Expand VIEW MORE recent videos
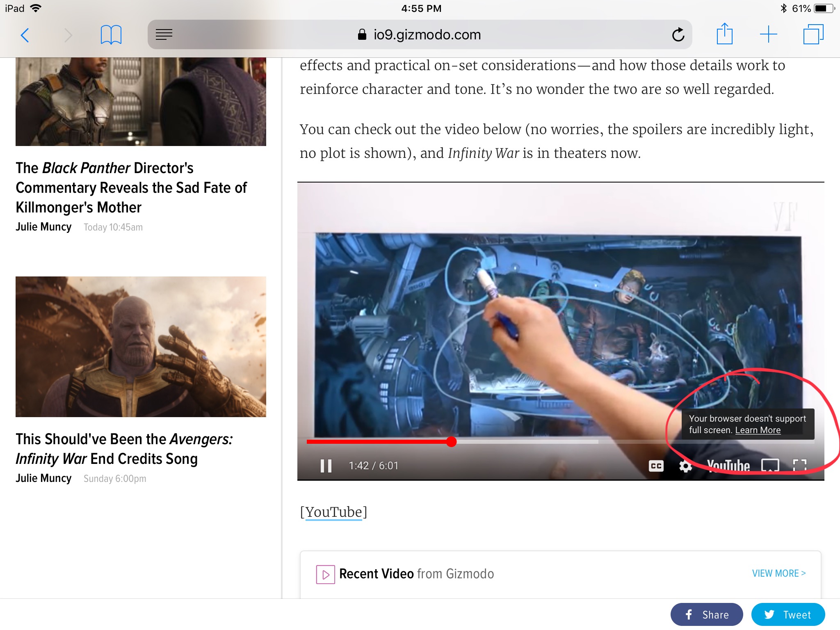This screenshot has height=630, width=840. (778, 573)
